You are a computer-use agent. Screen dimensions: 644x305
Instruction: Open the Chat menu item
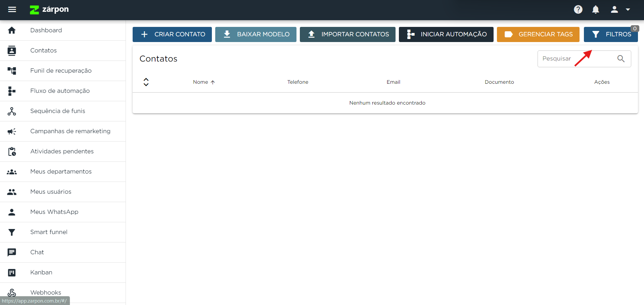(x=37, y=252)
